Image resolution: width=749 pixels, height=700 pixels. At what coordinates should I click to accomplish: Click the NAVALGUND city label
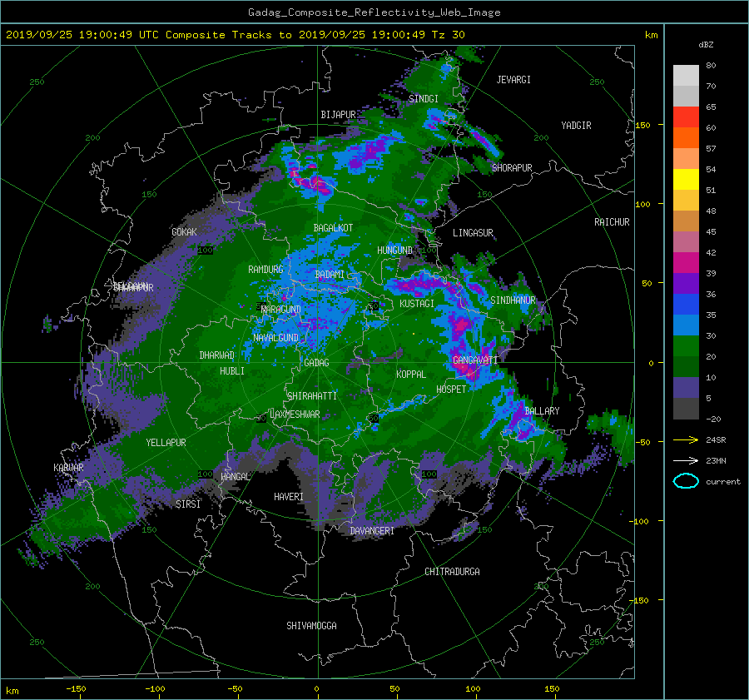tap(275, 338)
